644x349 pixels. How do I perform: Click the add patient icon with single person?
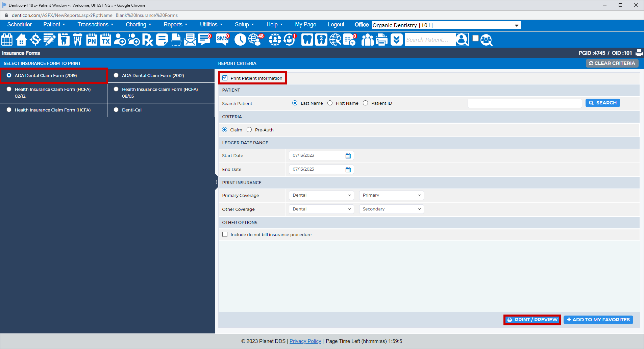tap(120, 40)
